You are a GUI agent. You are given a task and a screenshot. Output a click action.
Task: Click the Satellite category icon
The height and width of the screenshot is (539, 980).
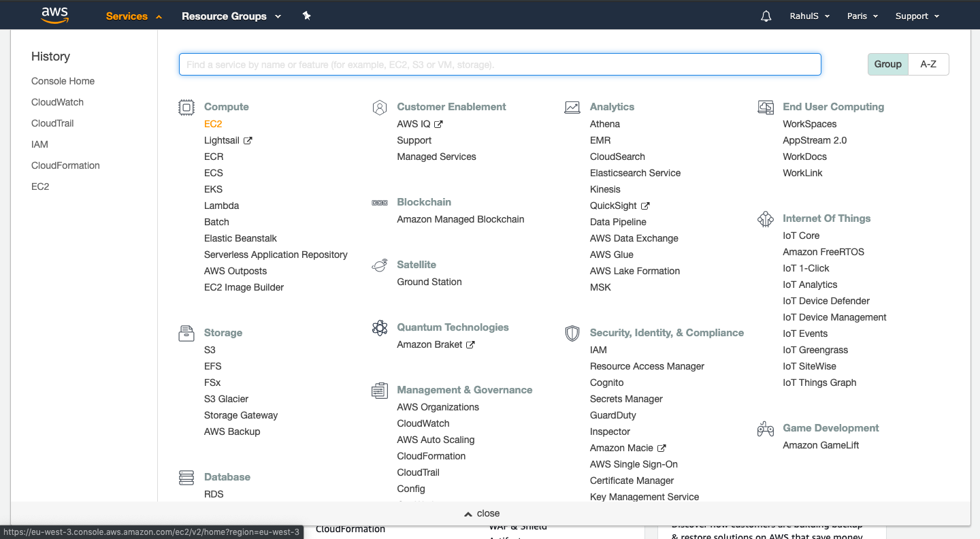click(379, 265)
